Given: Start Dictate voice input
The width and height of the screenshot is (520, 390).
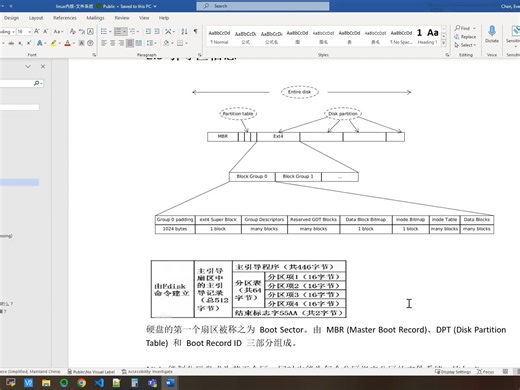Looking at the screenshot, I should pos(492,34).
